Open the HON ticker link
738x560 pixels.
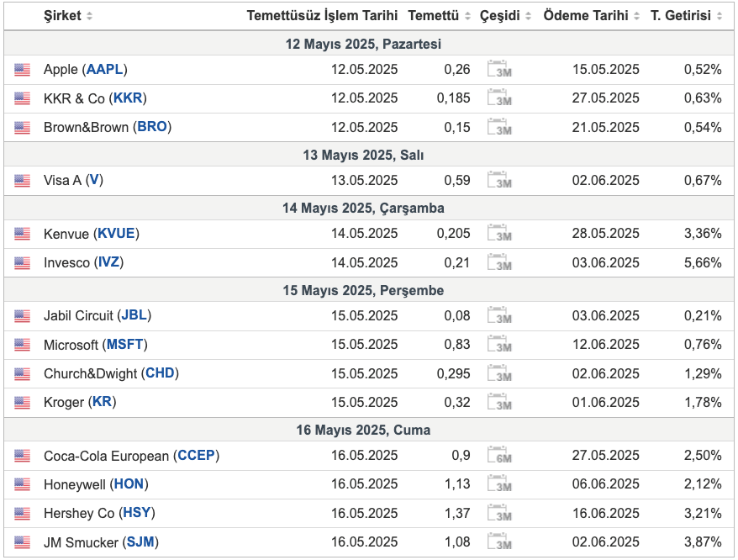129,484
